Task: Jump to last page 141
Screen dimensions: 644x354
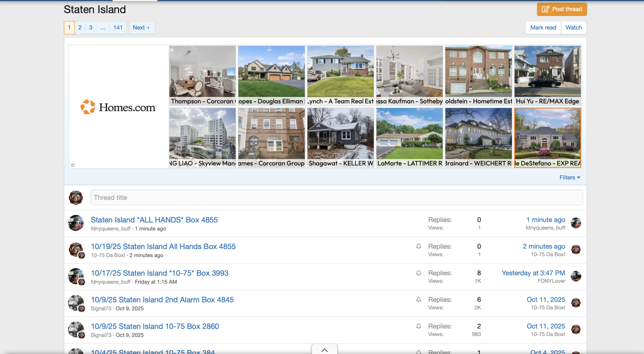Action: tap(118, 28)
